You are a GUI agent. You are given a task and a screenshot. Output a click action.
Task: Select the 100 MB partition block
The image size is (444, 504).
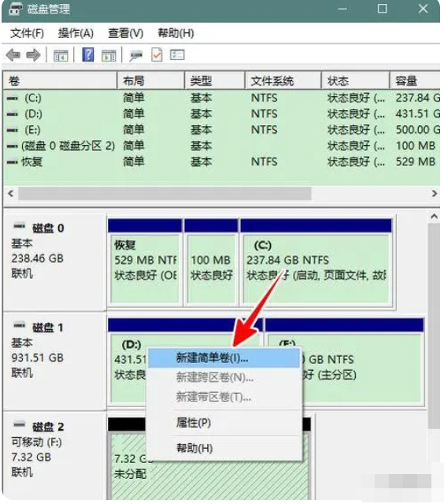[211, 261]
